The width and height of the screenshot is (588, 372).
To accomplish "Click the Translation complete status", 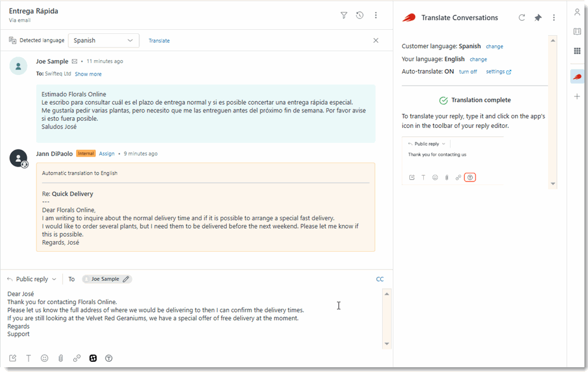I will coord(475,100).
